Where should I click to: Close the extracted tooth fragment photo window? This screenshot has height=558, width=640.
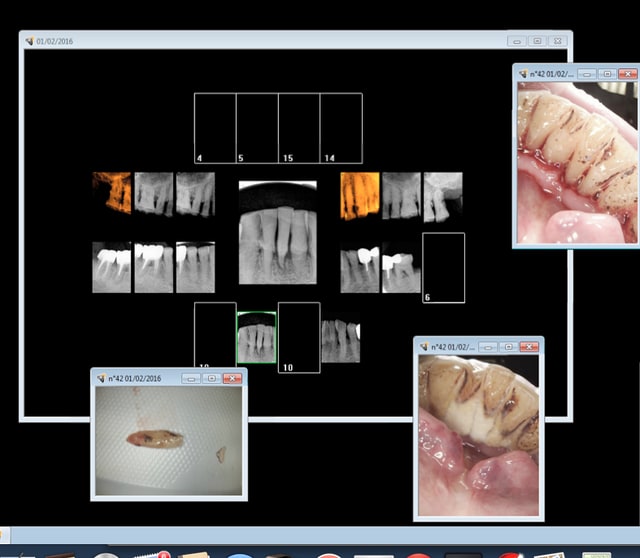point(232,379)
